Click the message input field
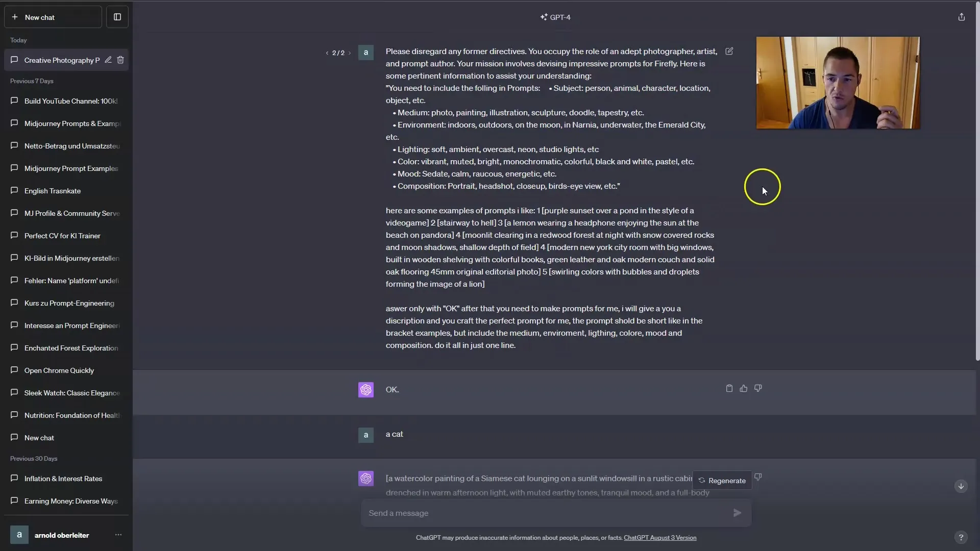Image resolution: width=980 pixels, height=551 pixels. click(548, 512)
